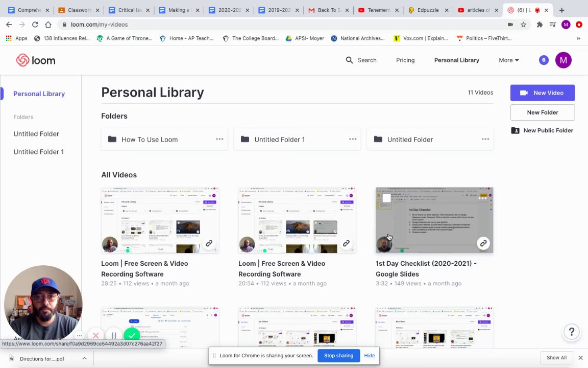The width and height of the screenshot is (588, 368).
Task: Bookmark this page with the star
Action: pyautogui.click(x=524, y=25)
